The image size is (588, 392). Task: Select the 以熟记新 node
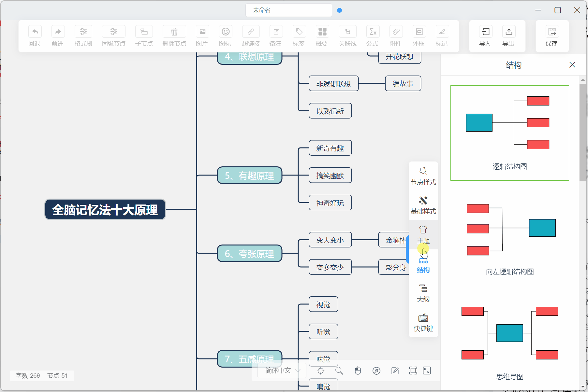330,111
